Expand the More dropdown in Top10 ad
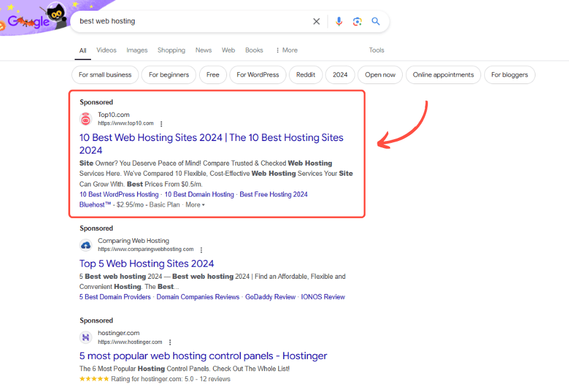Screen dimensions: 569x392 click(195, 205)
